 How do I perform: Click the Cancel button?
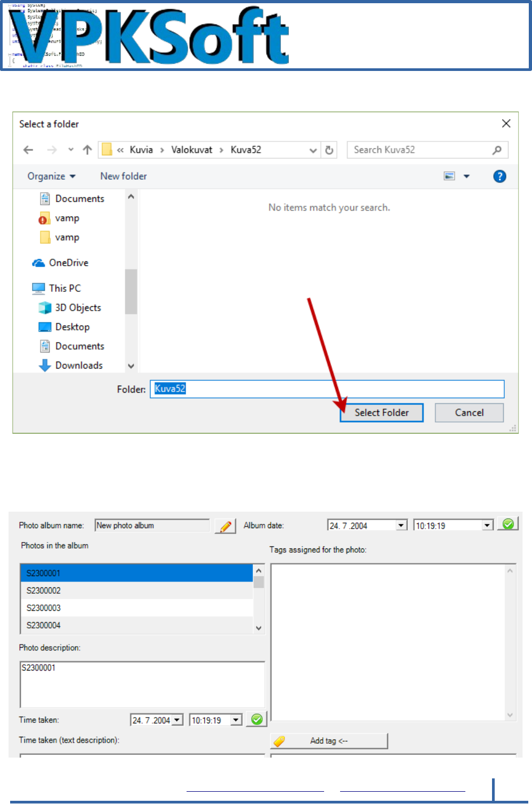(x=469, y=412)
